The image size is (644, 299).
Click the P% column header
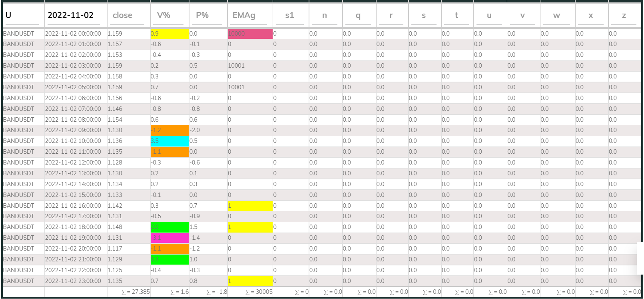(x=208, y=15)
